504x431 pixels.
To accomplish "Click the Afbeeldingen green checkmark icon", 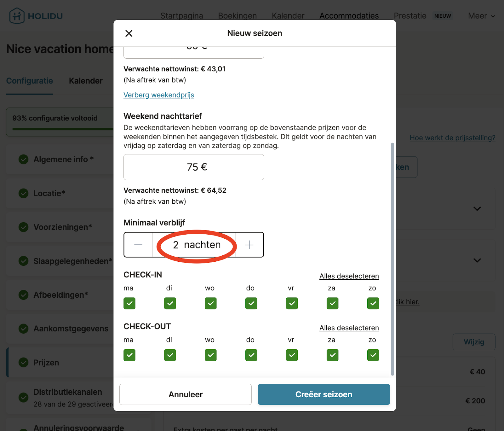I will pos(24,295).
